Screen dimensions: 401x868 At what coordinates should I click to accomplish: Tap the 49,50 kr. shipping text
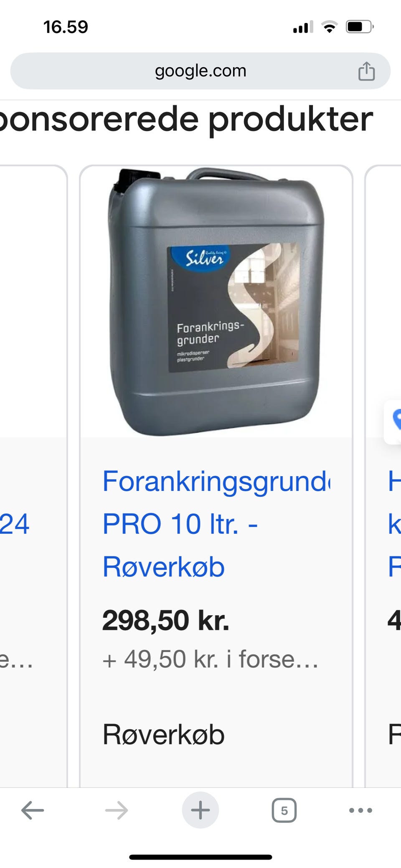[x=210, y=660]
